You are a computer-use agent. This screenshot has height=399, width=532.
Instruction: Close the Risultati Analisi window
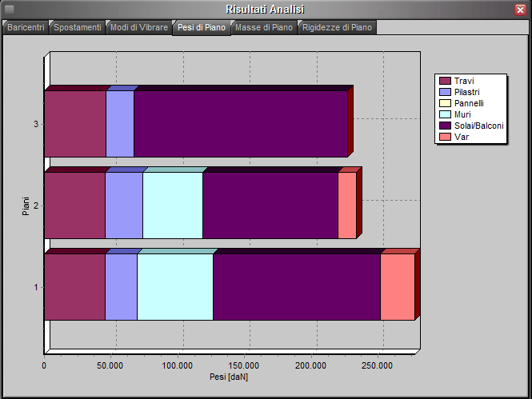520,9
